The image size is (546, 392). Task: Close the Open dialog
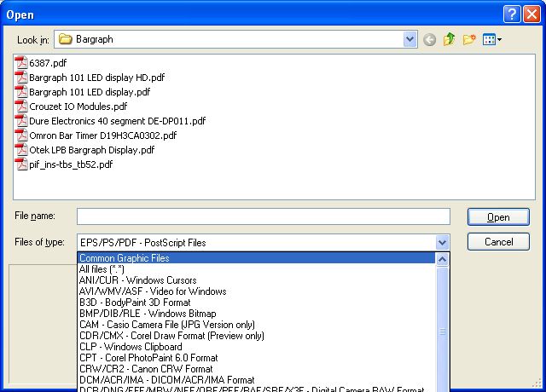[x=531, y=14]
